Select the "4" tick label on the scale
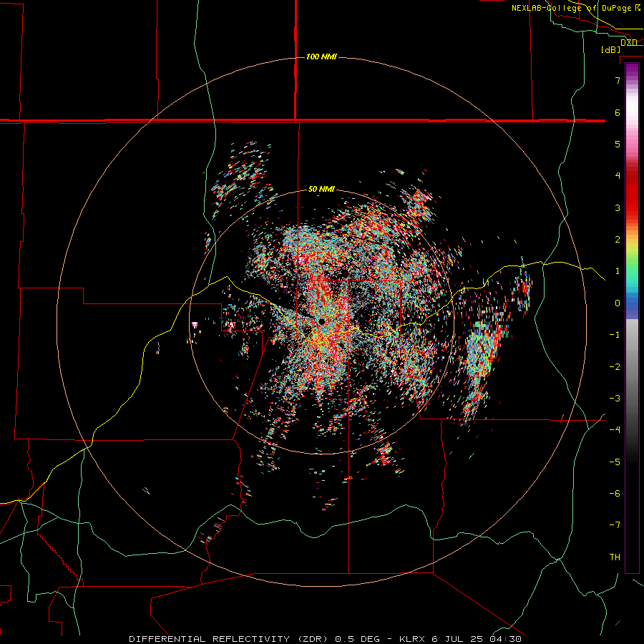Screen dimensions: 644x644 [x=618, y=176]
